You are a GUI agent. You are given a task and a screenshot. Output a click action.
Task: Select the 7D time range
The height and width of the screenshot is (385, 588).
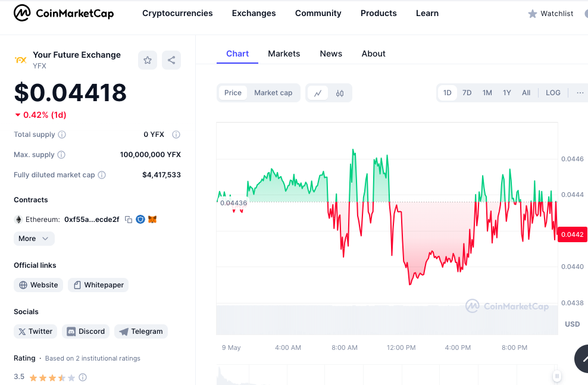(467, 93)
